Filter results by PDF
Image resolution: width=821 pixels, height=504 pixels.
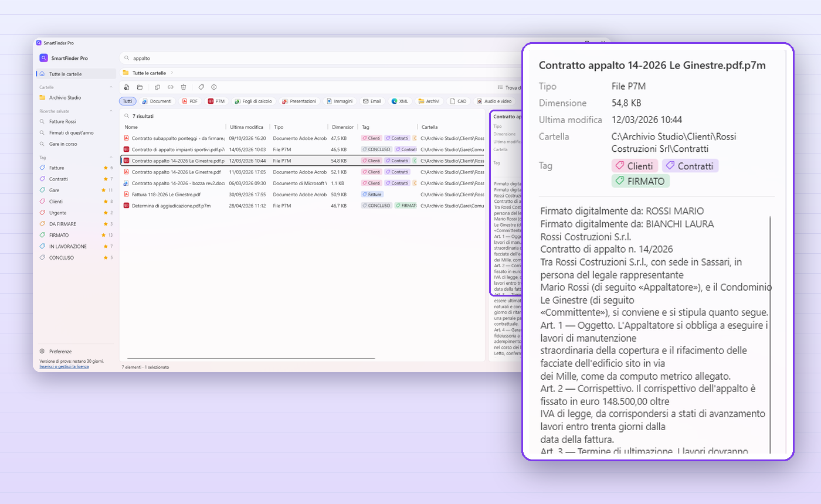pyautogui.click(x=189, y=101)
